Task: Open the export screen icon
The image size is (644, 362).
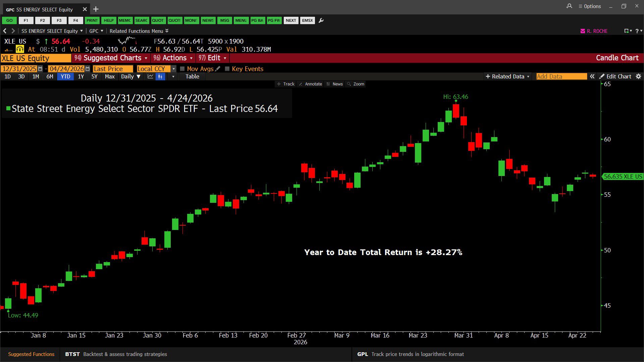Action: [x=626, y=31]
